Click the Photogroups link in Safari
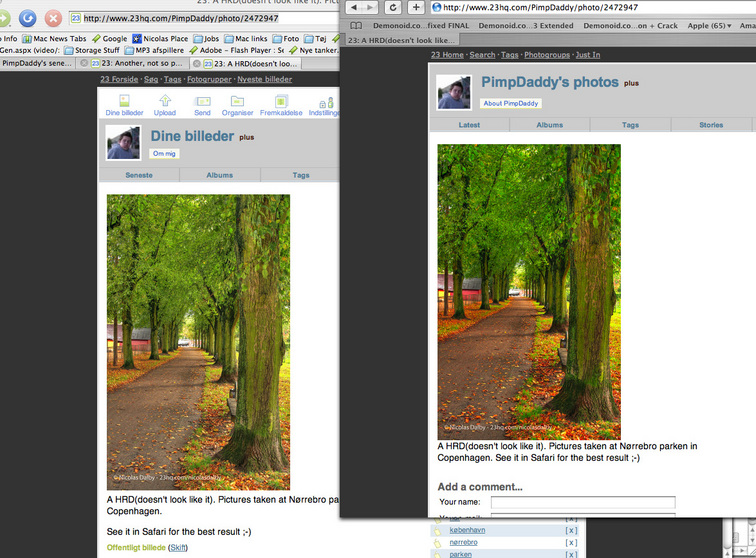 click(547, 55)
